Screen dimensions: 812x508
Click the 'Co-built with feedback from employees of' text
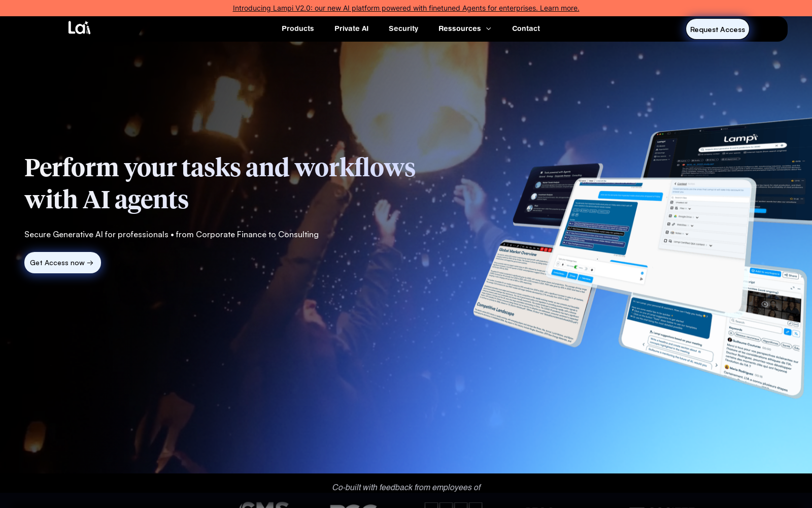[x=406, y=487]
